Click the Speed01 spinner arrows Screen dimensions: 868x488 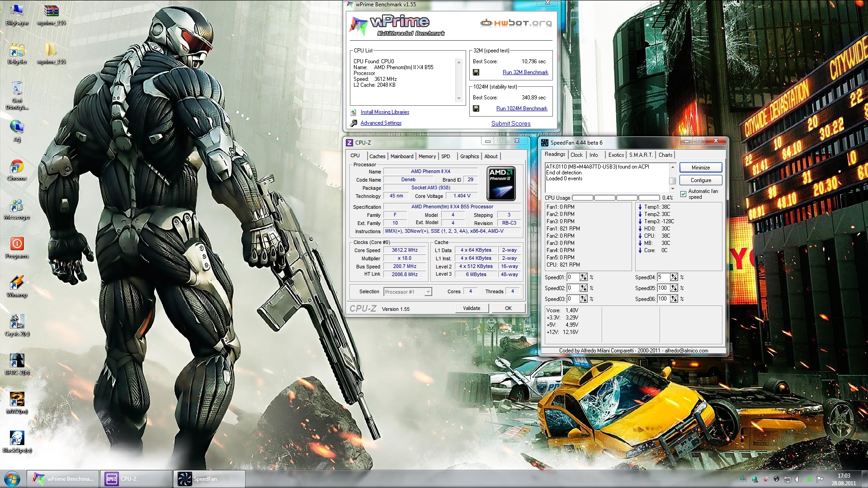[x=584, y=277]
